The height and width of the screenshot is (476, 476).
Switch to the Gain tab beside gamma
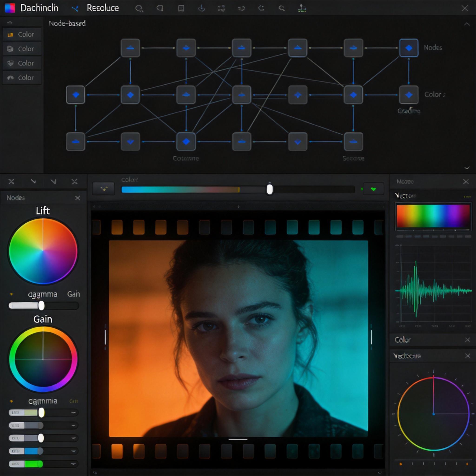(x=73, y=294)
